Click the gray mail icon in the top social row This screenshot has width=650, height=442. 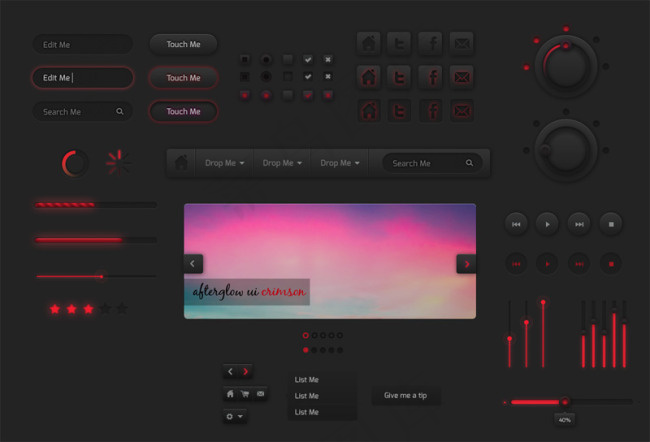(461, 43)
